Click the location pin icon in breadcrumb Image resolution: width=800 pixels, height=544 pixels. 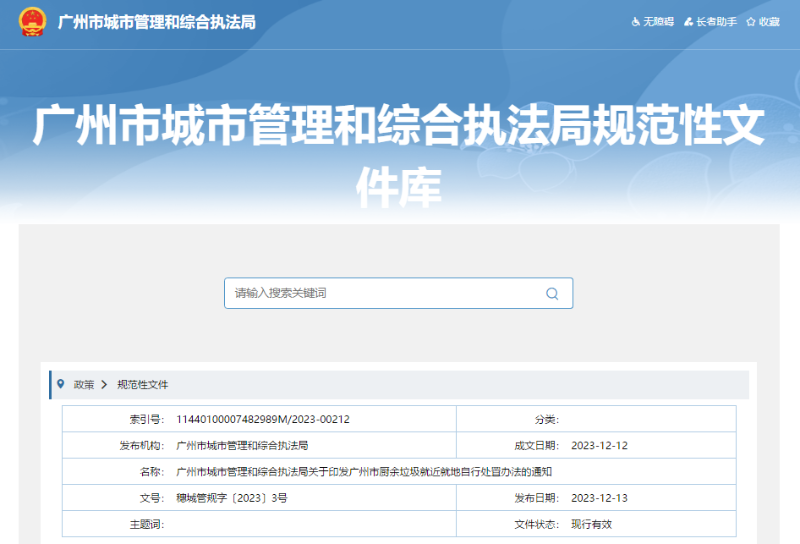61,384
